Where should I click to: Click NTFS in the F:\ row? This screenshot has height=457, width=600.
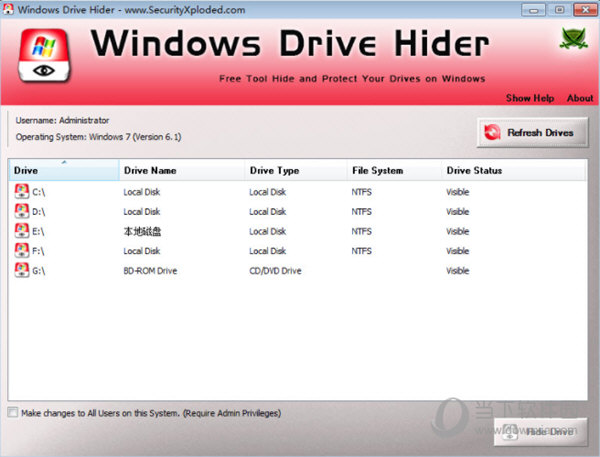pos(362,251)
